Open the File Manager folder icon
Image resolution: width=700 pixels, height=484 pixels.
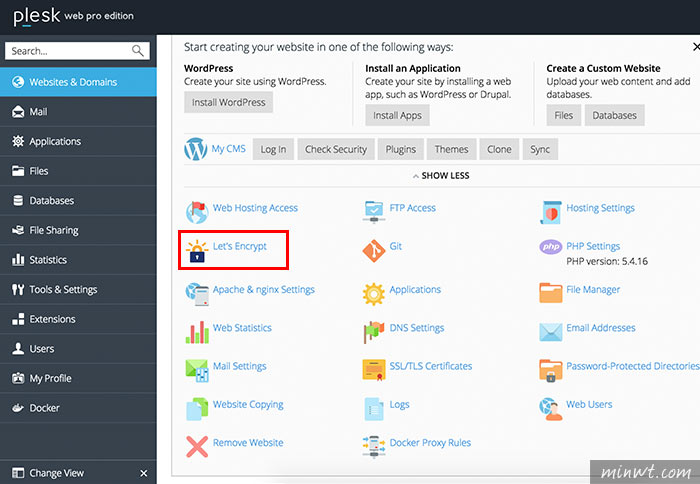(550, 293)
